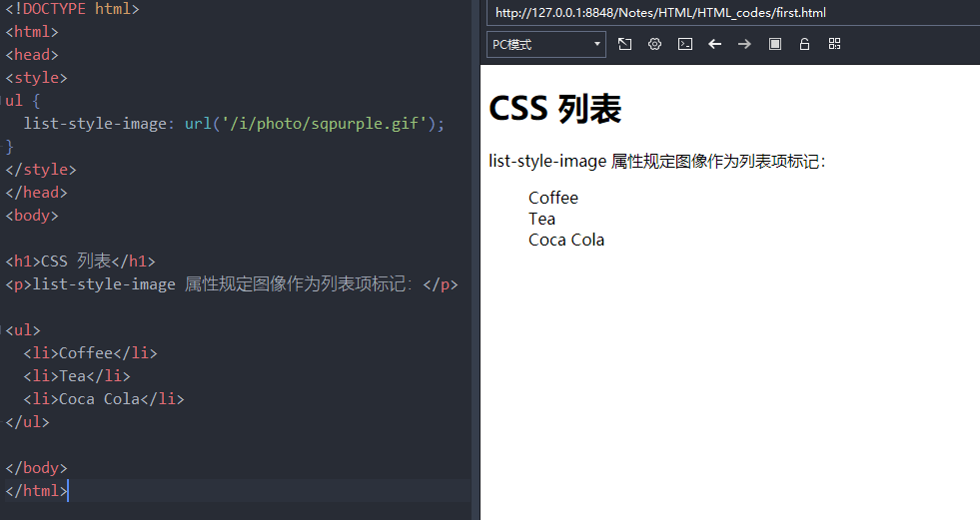Open the preview in an external browser
This screenshot has width=980, height=520.
624,44
